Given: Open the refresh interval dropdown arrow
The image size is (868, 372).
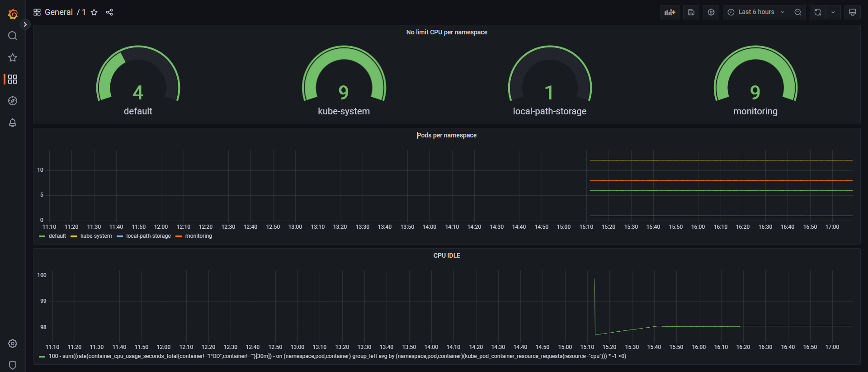Looking at the screenshot, I should click(x=833, y=12).
